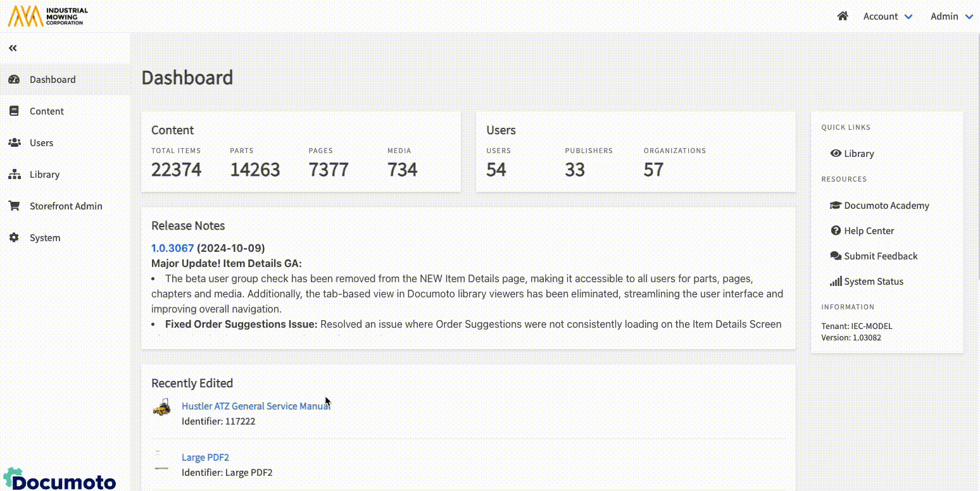The image size is (980, 491).
Task: Click Submit Feedback in resources
Action: 880,256
